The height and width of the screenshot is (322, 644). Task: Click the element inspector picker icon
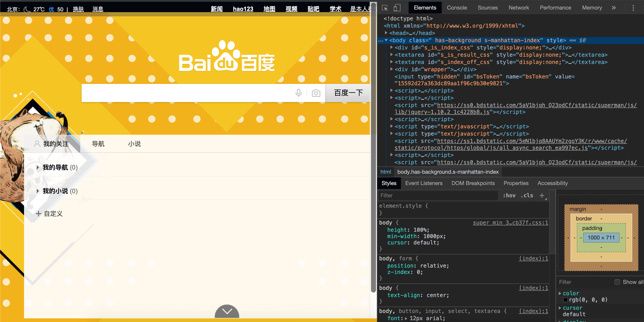(x=385, y=8)
